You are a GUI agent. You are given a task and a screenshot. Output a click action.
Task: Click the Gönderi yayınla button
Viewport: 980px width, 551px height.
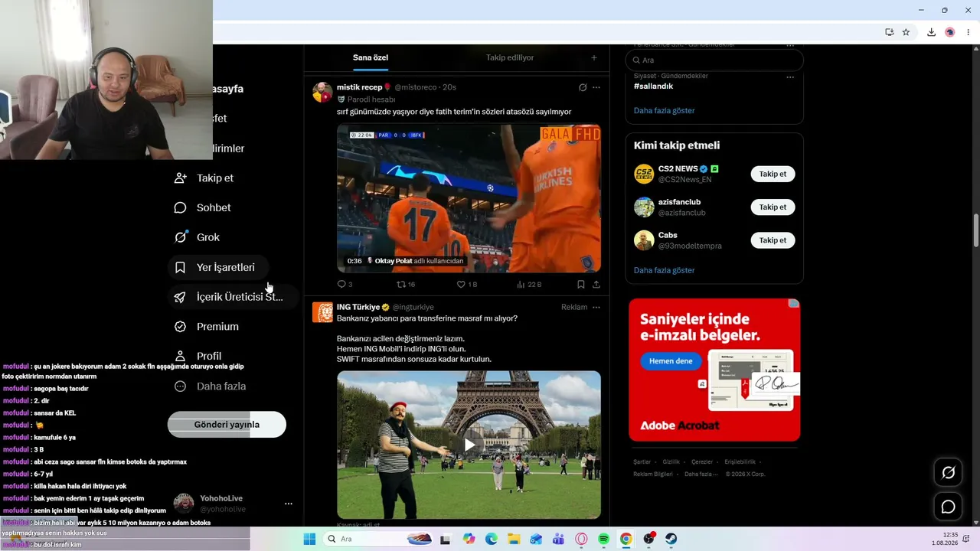coord(227,425)
